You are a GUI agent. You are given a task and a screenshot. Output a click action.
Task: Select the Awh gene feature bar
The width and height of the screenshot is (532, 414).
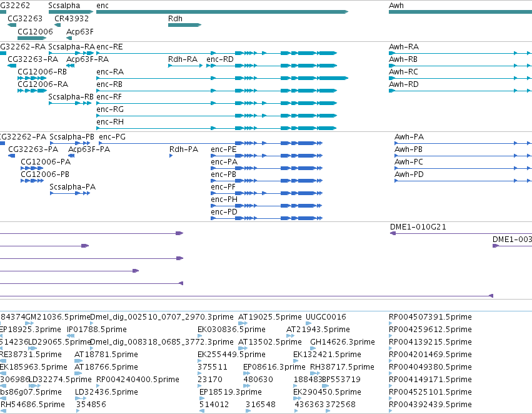coord(460,12)
